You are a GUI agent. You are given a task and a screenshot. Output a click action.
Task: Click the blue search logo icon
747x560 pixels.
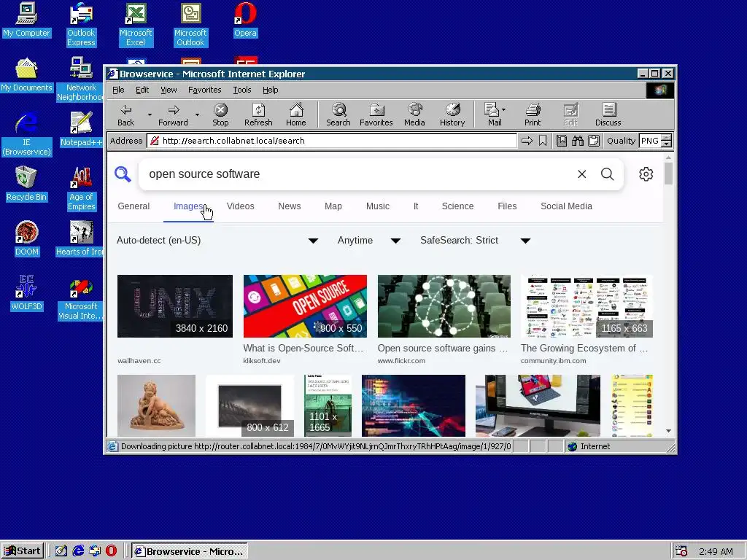click(x=123, y=174)
